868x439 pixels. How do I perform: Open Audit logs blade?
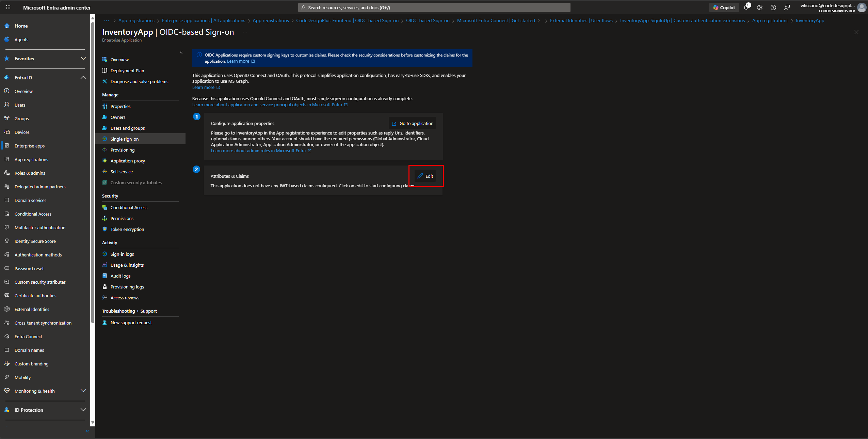[120, 276]
